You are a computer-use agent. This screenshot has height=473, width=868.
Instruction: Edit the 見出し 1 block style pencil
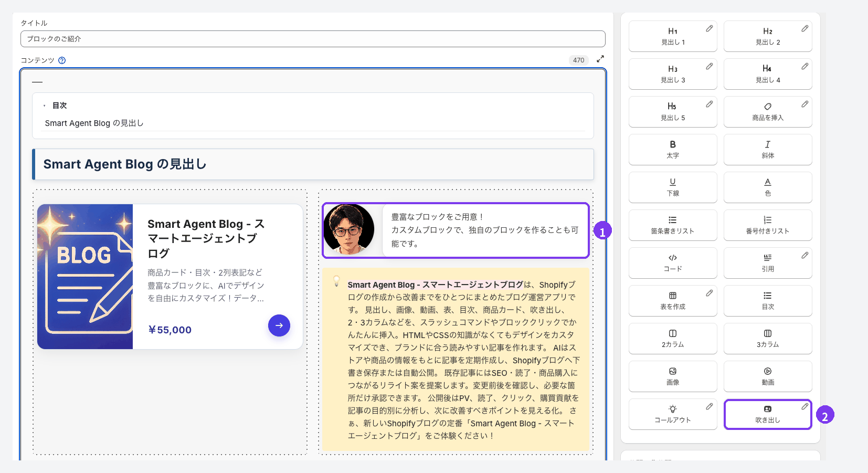(x=710, y=28)
